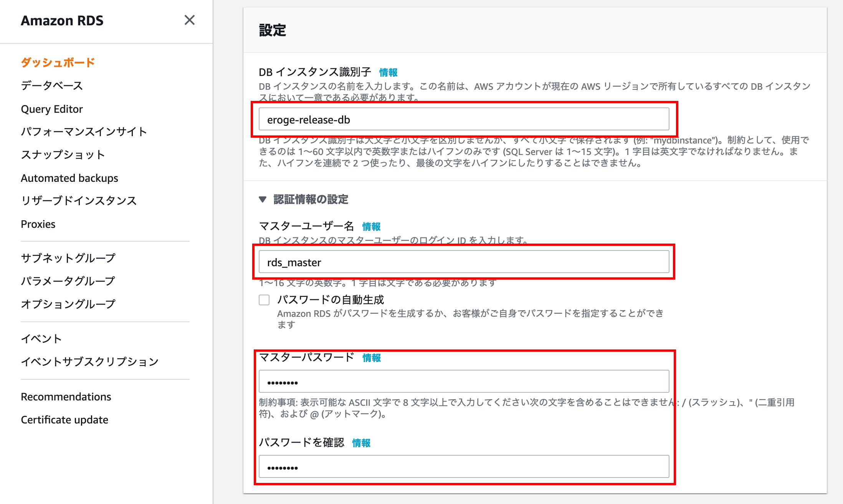Open ダッシュボード in sidebar
843x504 pixels.
point(58,62)
